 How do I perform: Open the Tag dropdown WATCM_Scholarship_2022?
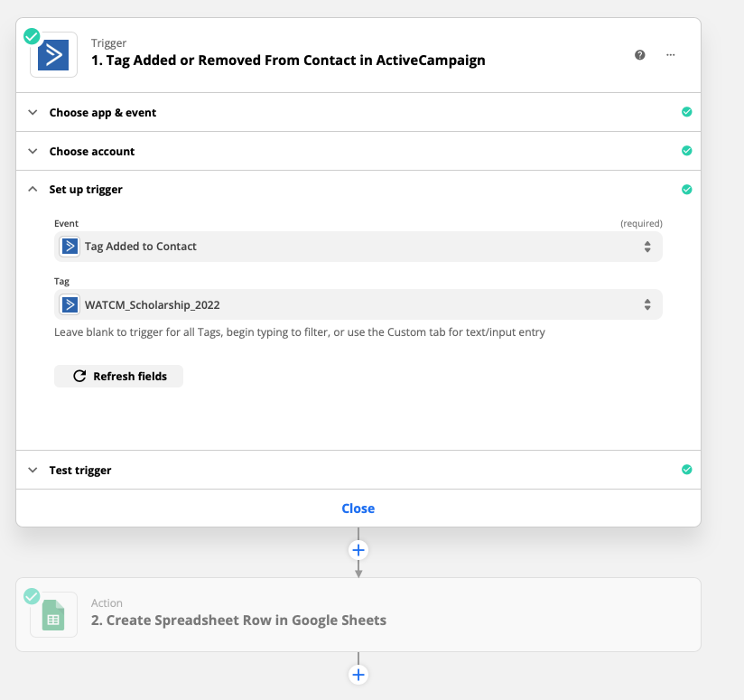pos(358,304)
